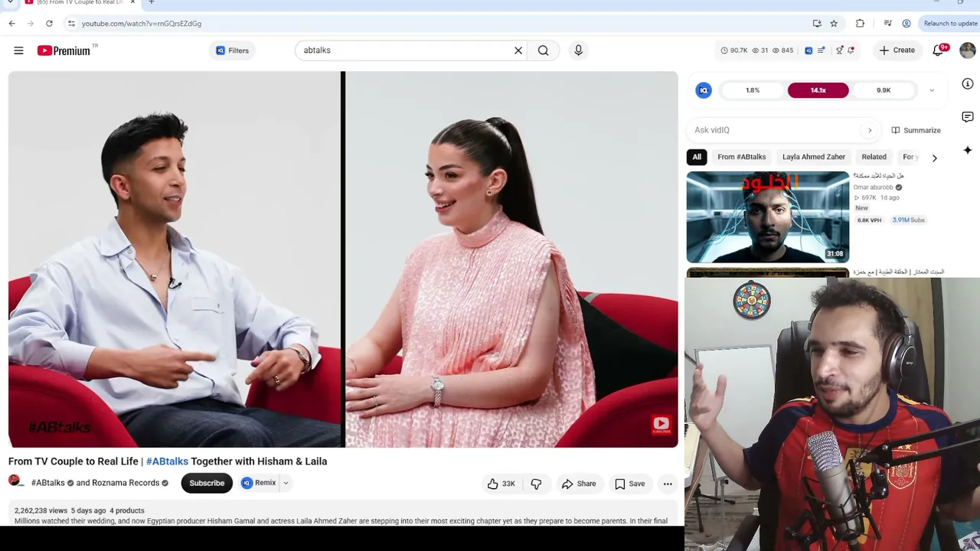Go to YouTube Premium home logo
The image size is (980, 551).
64,51
